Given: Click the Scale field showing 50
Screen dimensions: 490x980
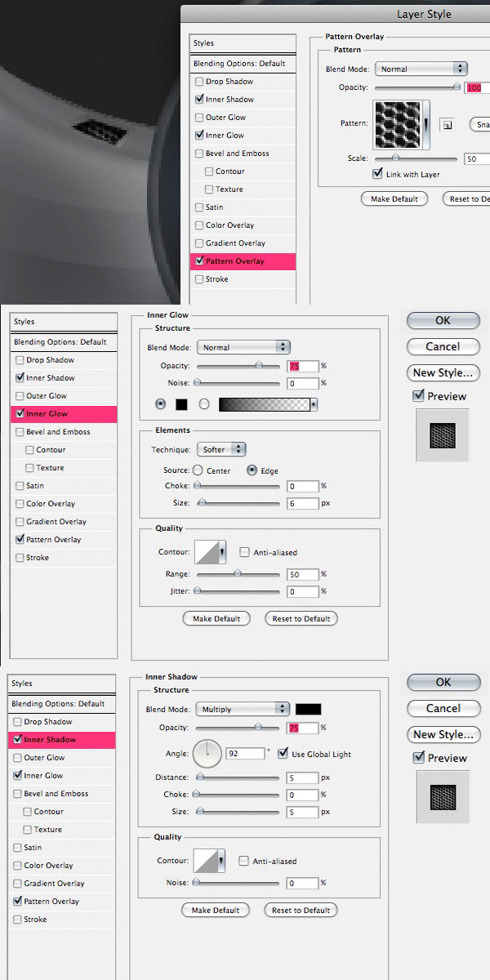Looking at the screenshot, I should tap(477, 158).
